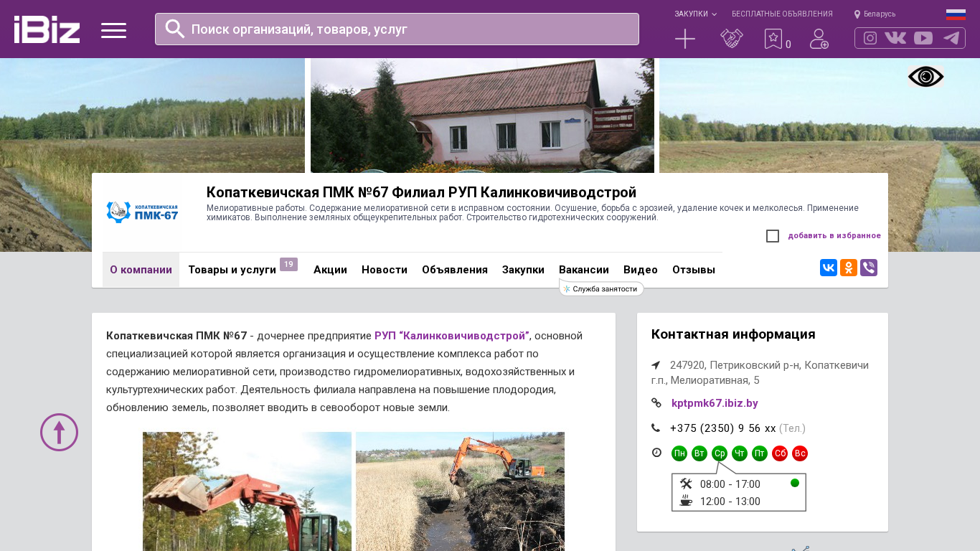Select the Сб weekday circle
This screenshot has height=551, width=980.
pyautogui.click(x=780, y=453)
